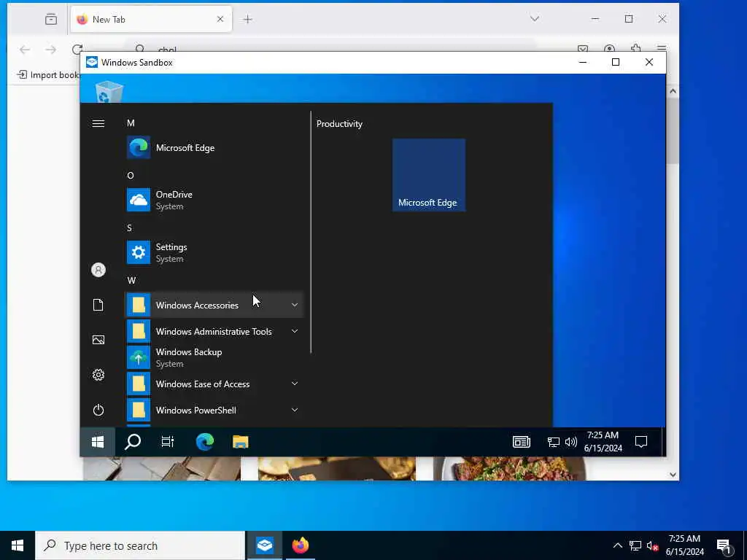Open Search on the Sandbox taskbar

[133, 442]
